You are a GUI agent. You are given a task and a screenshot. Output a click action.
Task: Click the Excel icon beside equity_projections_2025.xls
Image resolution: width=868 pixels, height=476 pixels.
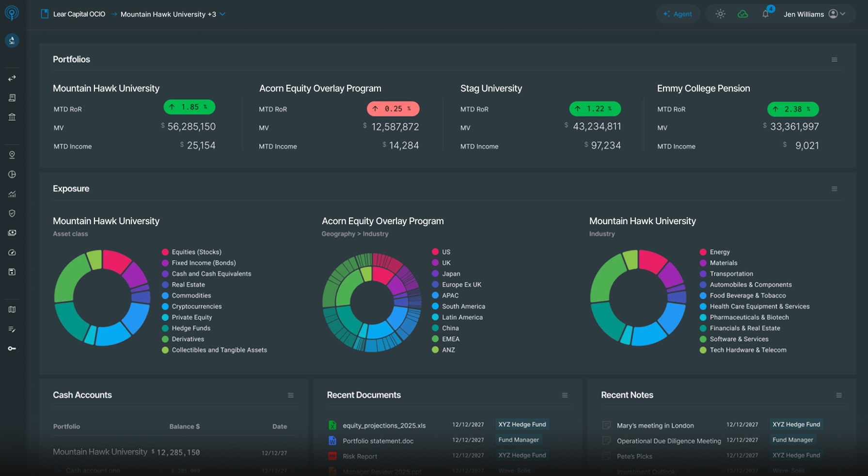[x=332, y=425]
